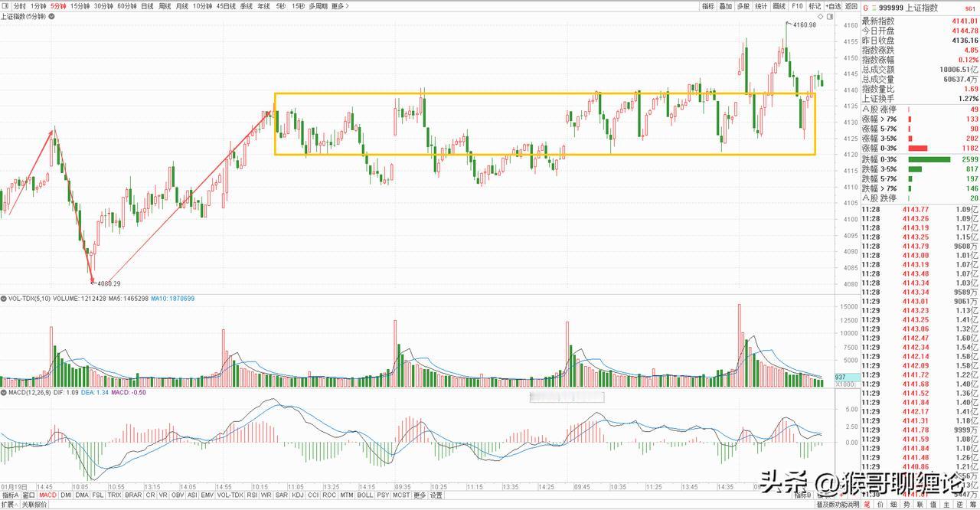
Task: Select the KDJ indicator tab
Action: coord(297,495)
